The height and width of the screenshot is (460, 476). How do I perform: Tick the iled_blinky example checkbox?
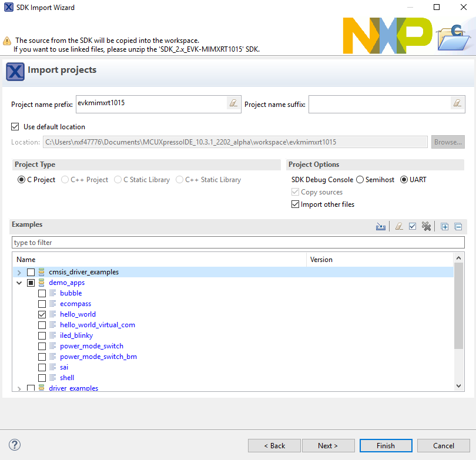click(x=42, y=335)
